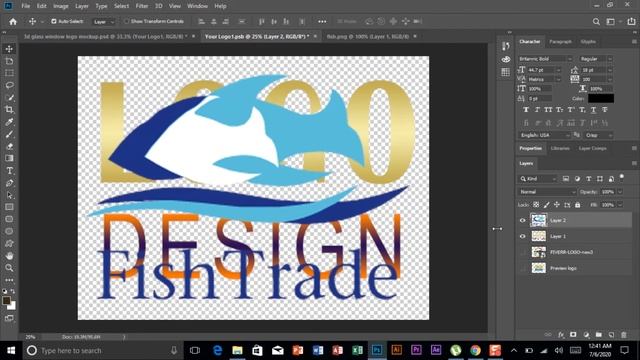
Task: Open the Britannic Bold font family dropdown
Action: click(546, 59)
